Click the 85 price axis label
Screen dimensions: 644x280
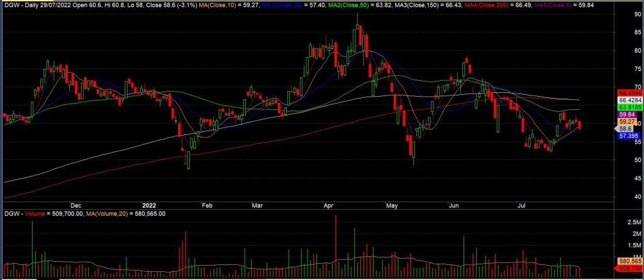pos(638,33)
